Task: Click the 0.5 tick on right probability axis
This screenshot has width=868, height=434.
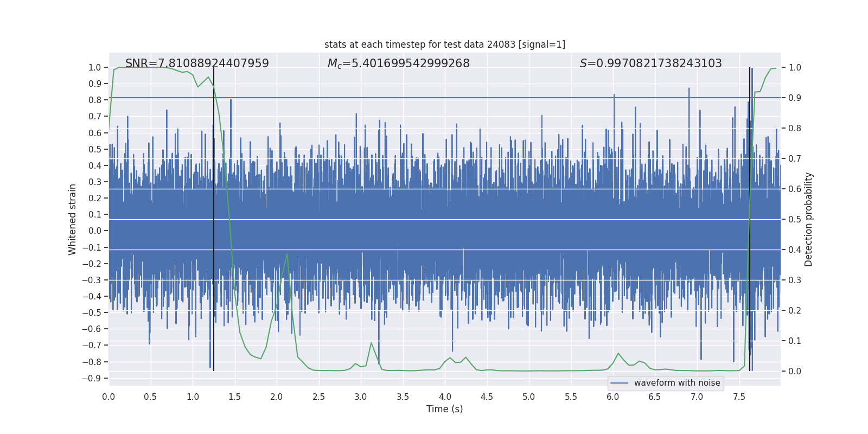Action: (x=795, y=219)
